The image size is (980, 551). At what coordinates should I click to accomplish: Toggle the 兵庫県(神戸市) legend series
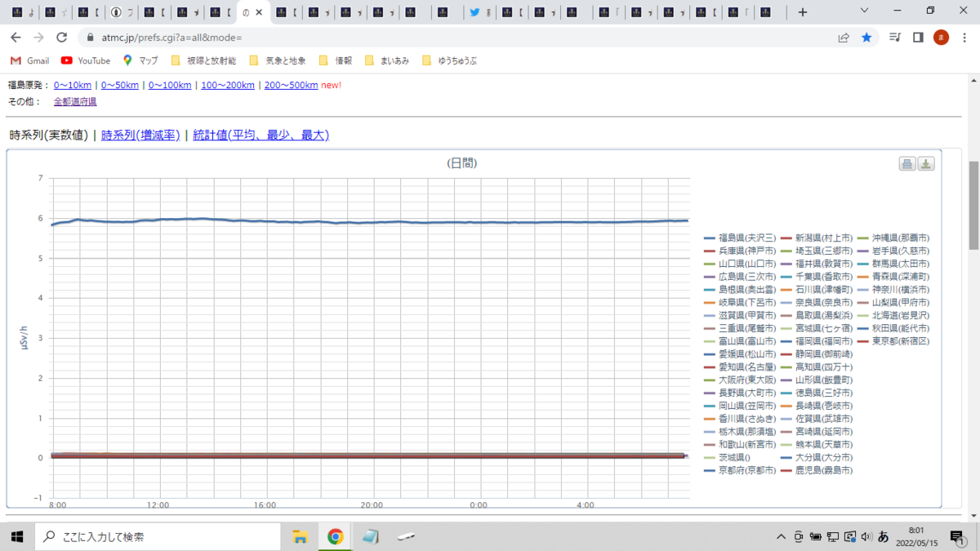[x=740, y=251]
